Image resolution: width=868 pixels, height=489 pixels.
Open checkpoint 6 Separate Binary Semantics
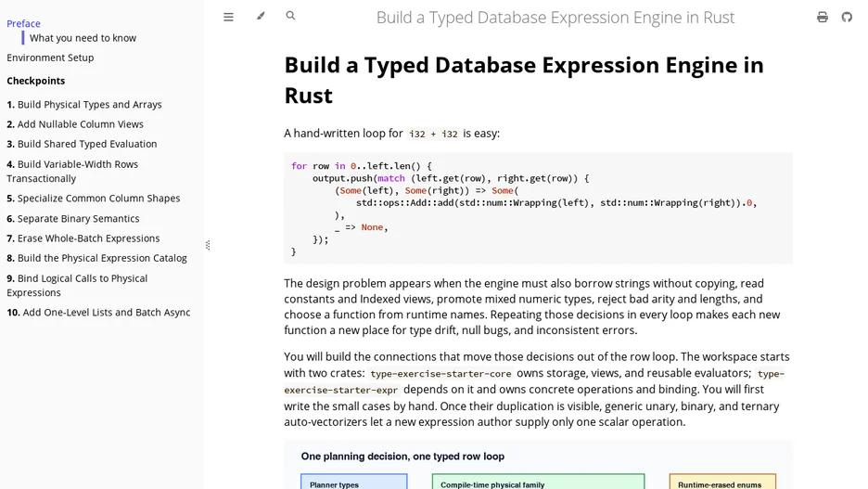pos(73,218)
